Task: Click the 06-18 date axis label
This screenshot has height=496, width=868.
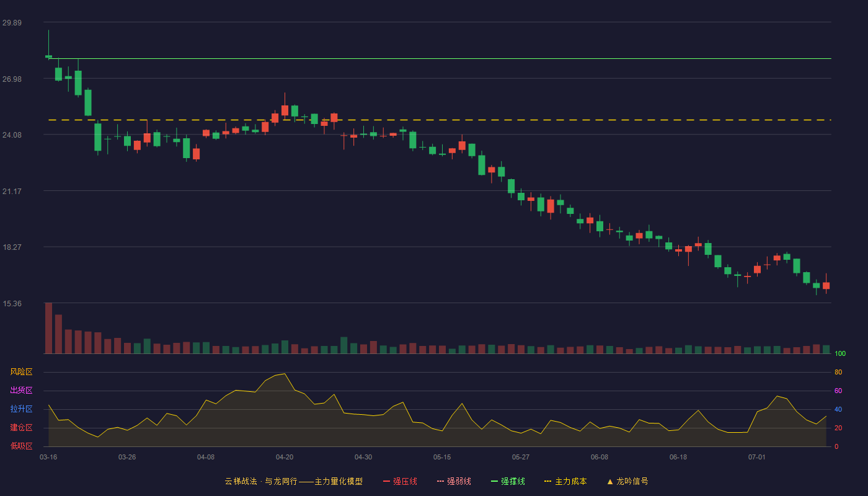Action: (x=678, y=457)
